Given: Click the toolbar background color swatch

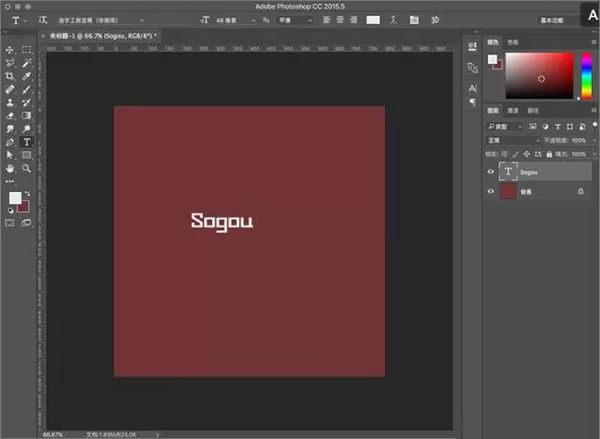Looking at the screenshot, I should click(24, 207).
